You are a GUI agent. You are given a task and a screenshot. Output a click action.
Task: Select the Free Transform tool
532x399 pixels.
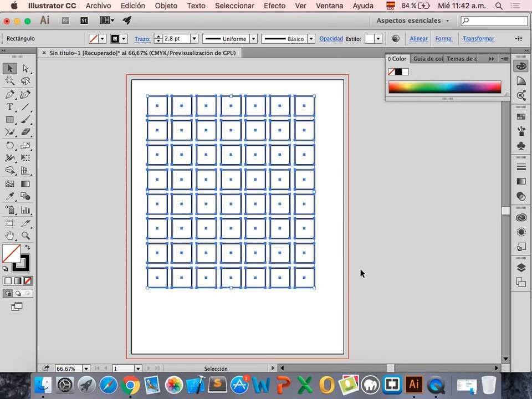(x=25, y=158)
